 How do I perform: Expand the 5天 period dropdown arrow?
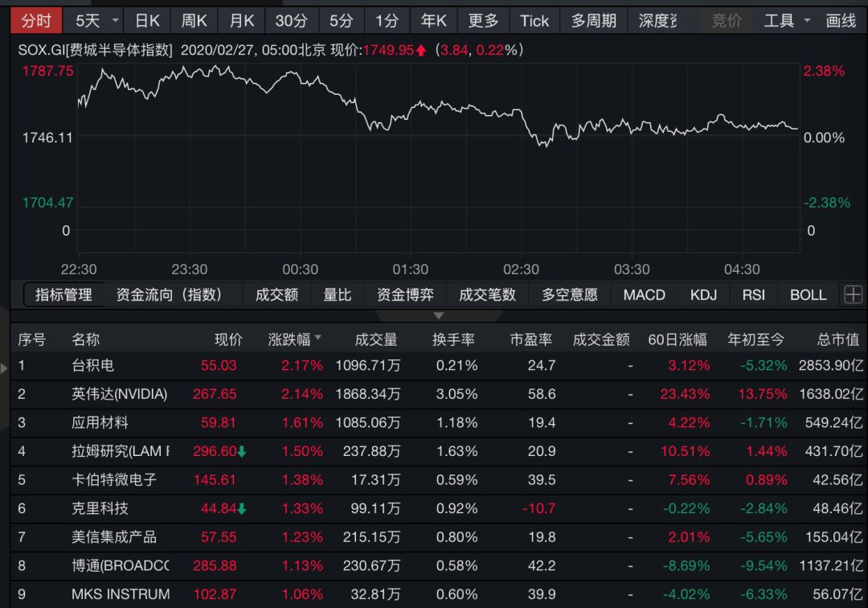(115, 21)
